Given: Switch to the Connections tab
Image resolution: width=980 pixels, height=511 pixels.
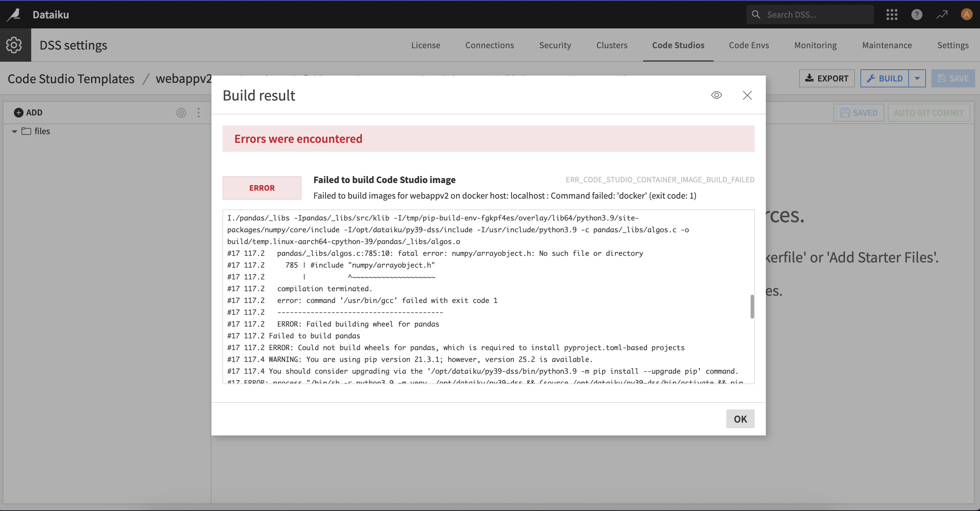Looking at the screenshot, I should click(x=489, y=45).
